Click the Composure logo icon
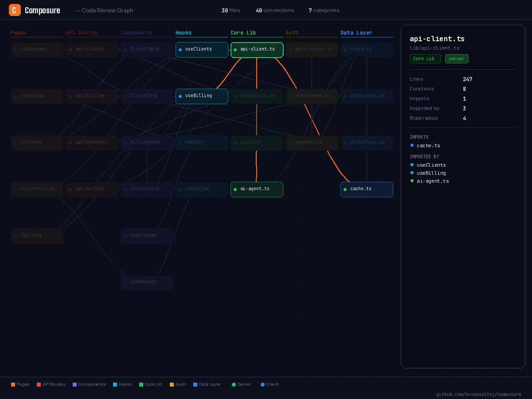 pyautogui.click(x=15, y=10)
